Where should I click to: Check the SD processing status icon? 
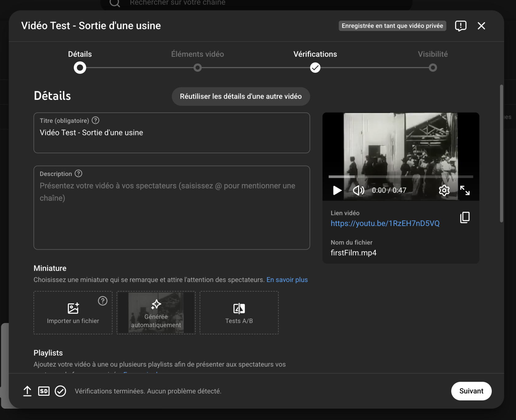[44, 391]
